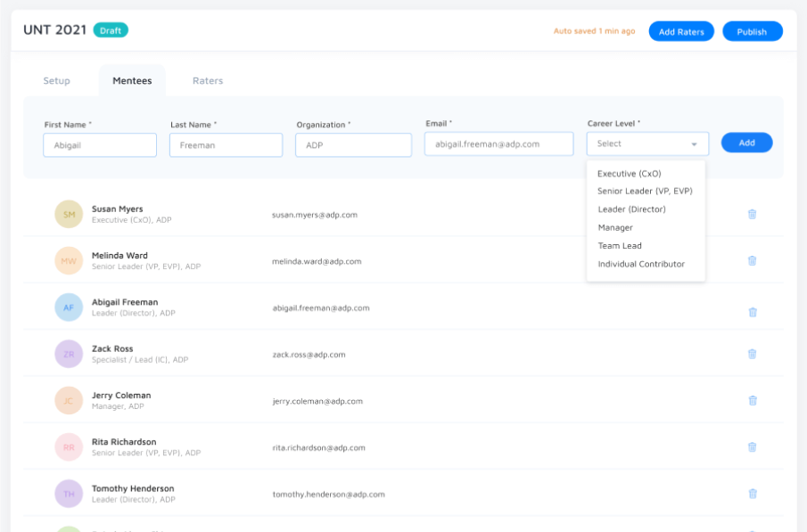Delete Tomothy Henderson via trash icon
The image size is (807, 532).
click(x=752, y=493)
